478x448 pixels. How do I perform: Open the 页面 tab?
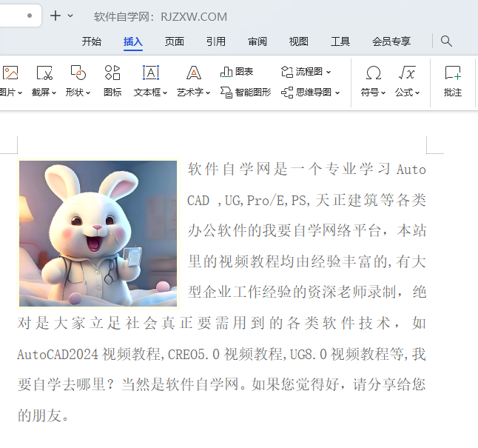pyautogui.click(x=175, y=41)
